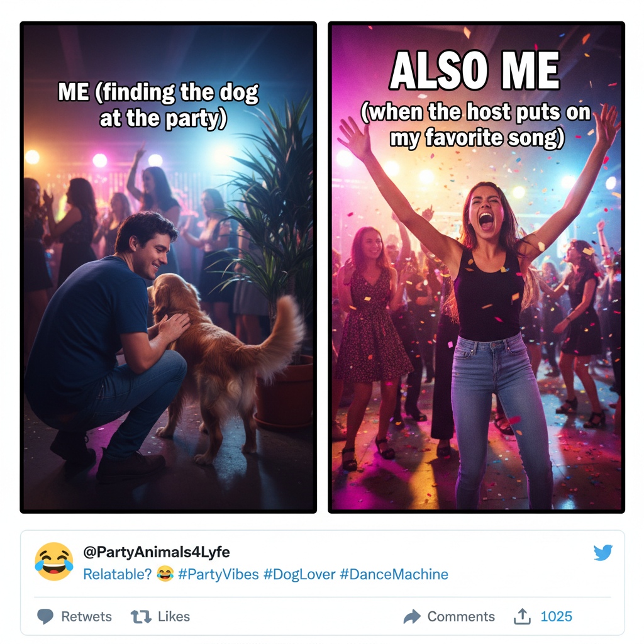Viewport: 644px width, 644px height.
Task: Click the 'ALSO ME' caption text
Action: tap(476, 70)
